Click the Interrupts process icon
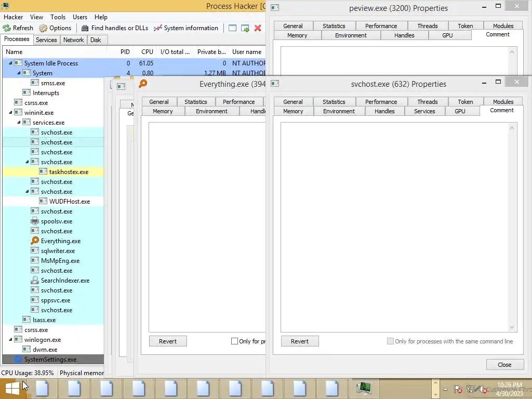The height and width of the screenshot is (399, 532). pos(26,92)
